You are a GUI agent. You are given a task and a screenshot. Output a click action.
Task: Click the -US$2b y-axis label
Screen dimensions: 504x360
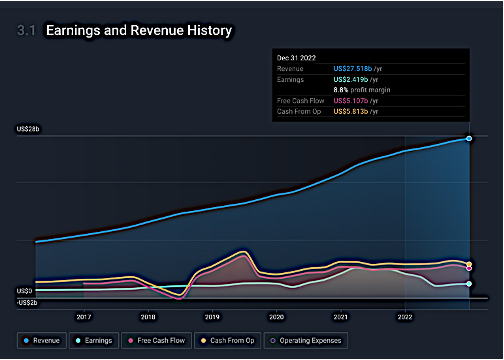(27, 303)
